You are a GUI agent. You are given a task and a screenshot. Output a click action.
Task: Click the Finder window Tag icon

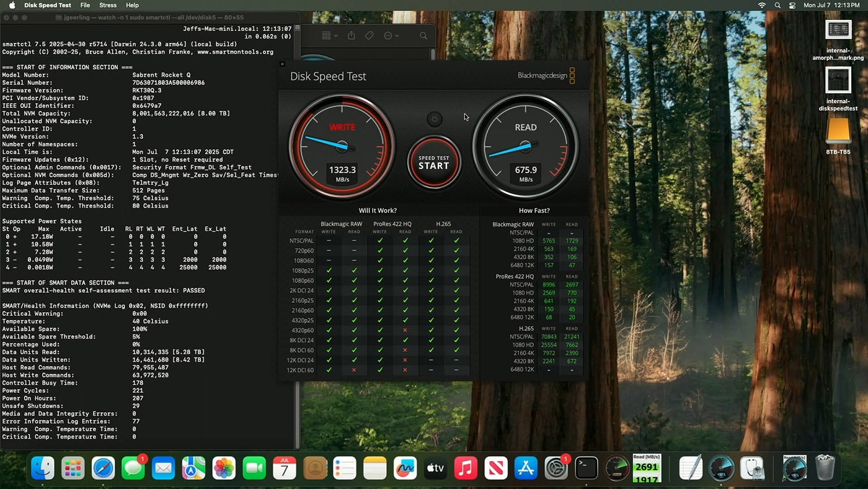(370, 36)
